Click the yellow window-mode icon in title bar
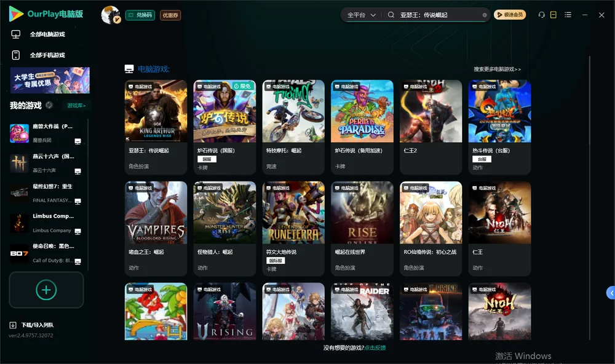Viewport: 615px width, 364px height. tap(553, 15)
